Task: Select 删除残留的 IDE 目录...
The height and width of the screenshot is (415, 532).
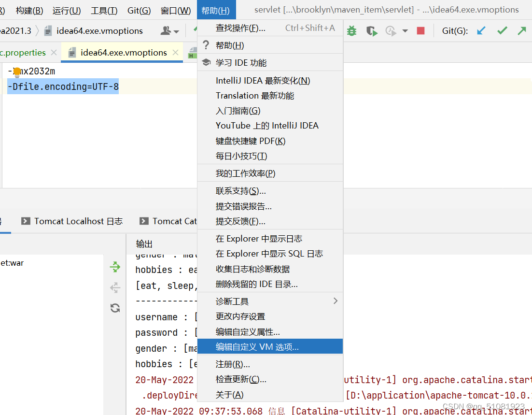Action: pos(270,284)
